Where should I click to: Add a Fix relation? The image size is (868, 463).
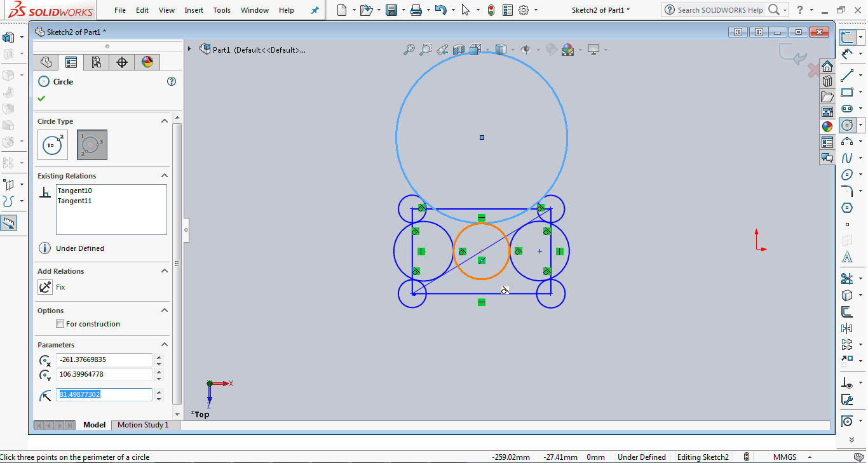[45, 287]
